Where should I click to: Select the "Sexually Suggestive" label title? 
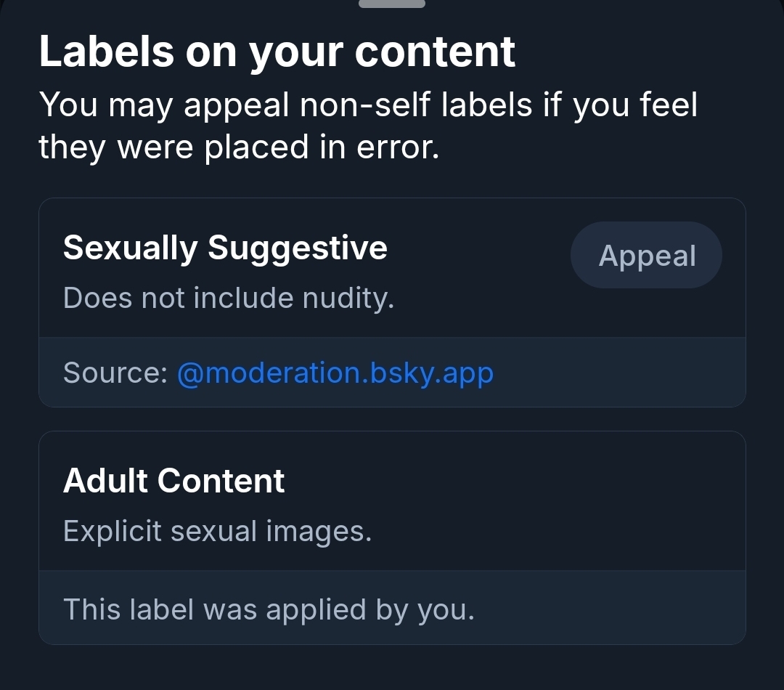coord(225,248)
